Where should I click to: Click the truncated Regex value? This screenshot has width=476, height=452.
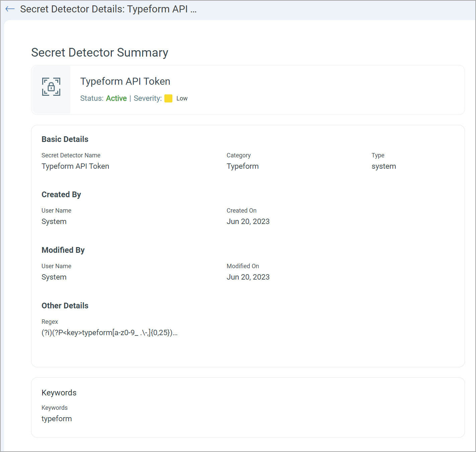(x=109, y=333)
